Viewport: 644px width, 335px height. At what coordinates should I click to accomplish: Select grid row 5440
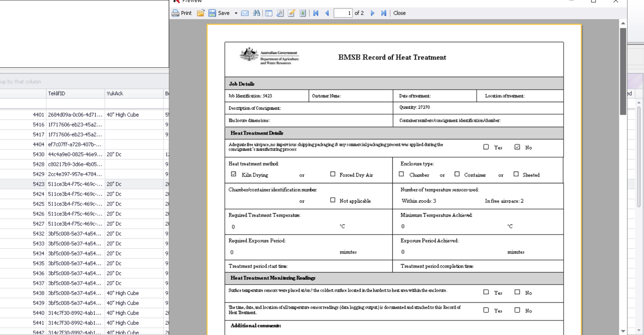pos(85,313)
